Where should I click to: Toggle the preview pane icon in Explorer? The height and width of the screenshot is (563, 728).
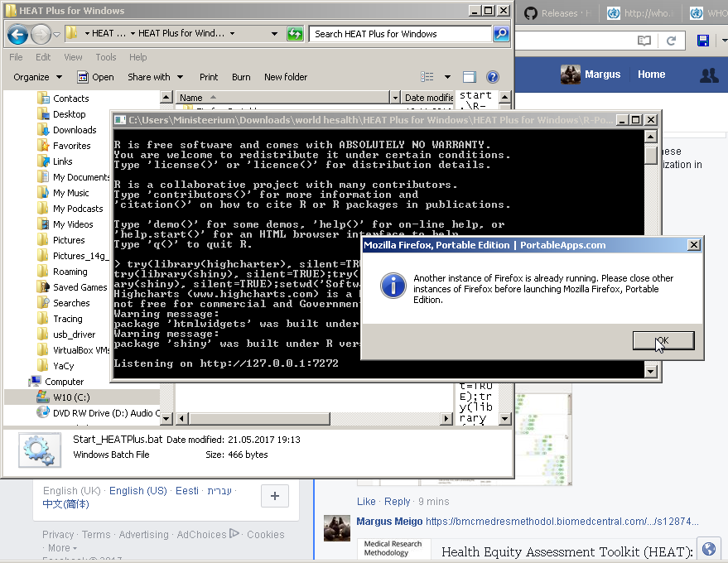(x=470, y=77)
